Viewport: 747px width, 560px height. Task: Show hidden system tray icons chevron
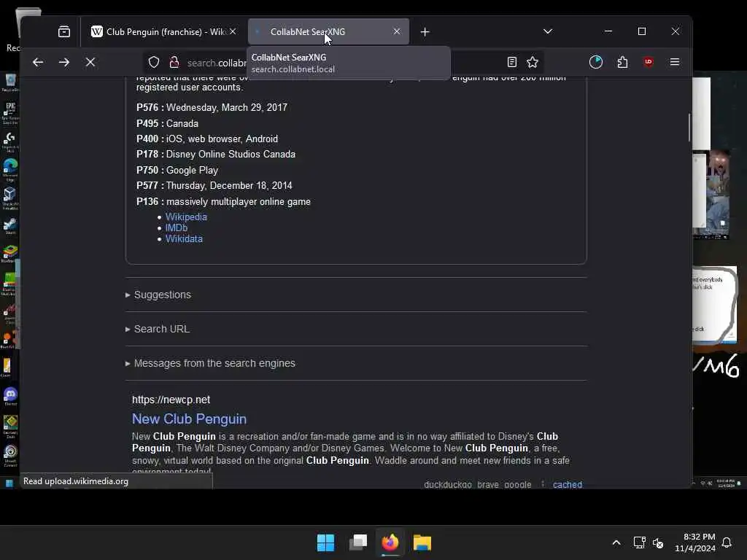pos(616,542)
